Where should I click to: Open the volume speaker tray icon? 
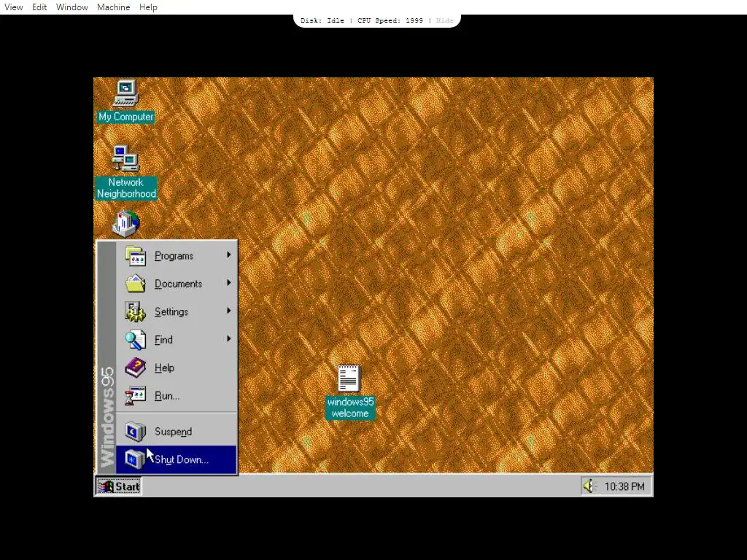[x=589, y=486]
